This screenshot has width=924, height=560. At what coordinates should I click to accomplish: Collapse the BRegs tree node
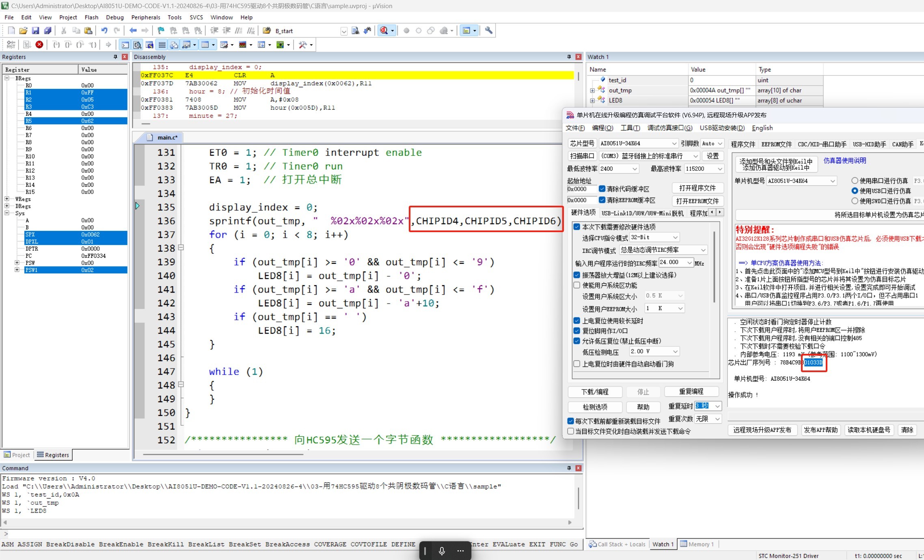pyautogui.click(x=7, y=78)
